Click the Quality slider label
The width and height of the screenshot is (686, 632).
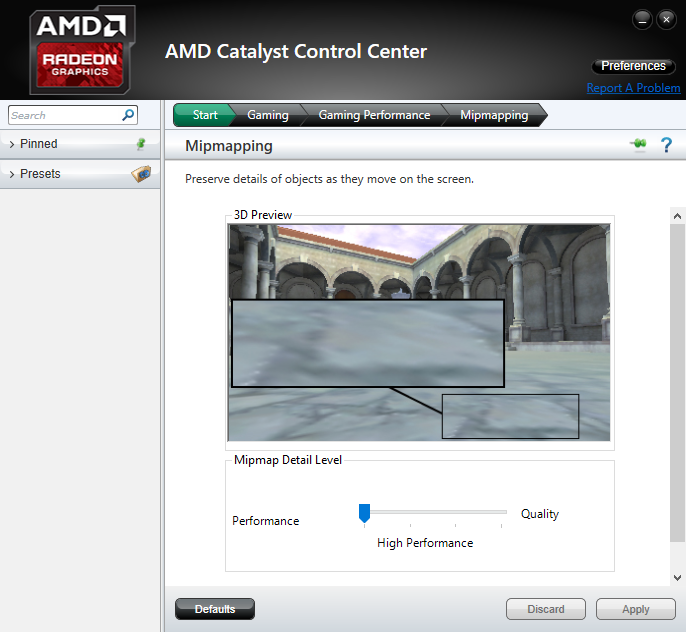click(x=540, y=514)
